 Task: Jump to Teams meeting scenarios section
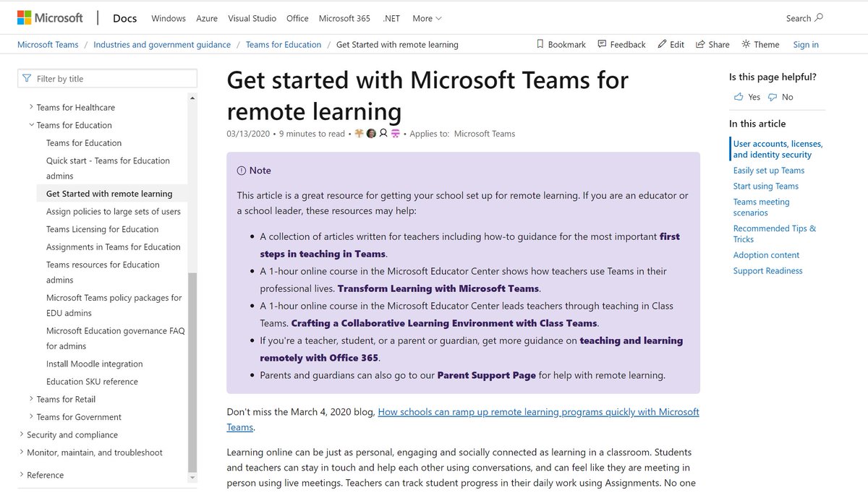pyautogui.click(x=762, y=207)
